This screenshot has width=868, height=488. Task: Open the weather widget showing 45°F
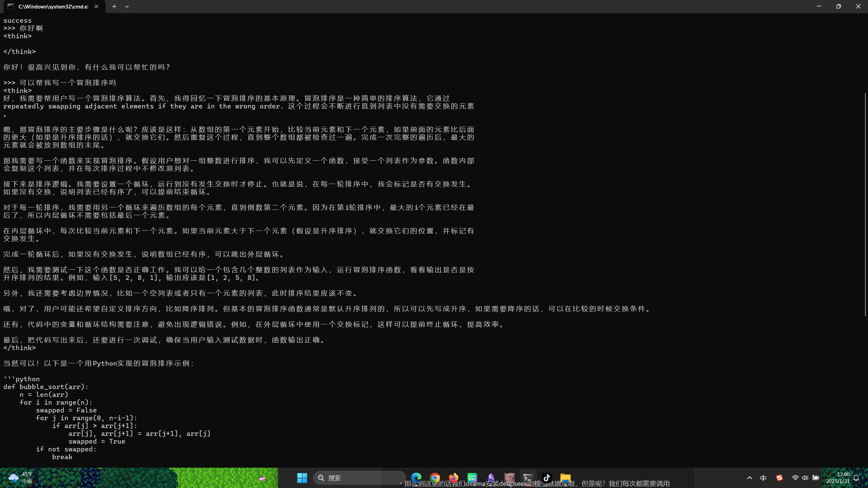click(x=20, y=478)
